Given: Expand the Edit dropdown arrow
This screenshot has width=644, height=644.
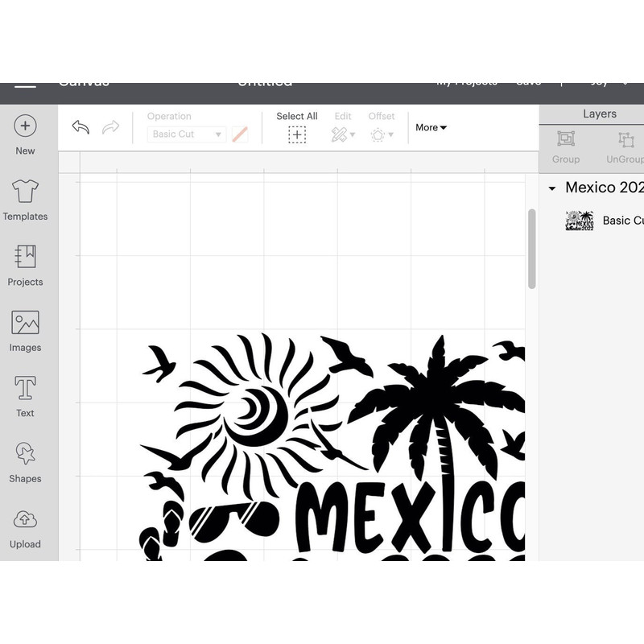Looking at the screenshot, I should pyautogui.click(x=352, y=134).
